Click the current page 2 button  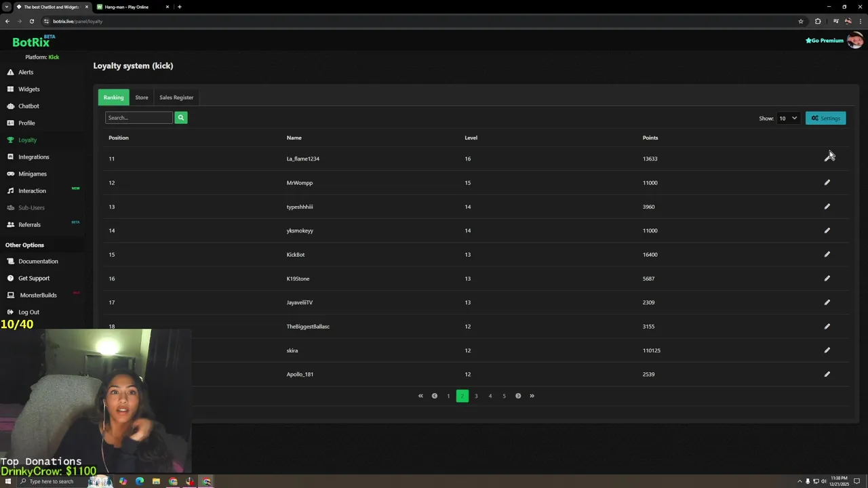click(x=462, y=396)
